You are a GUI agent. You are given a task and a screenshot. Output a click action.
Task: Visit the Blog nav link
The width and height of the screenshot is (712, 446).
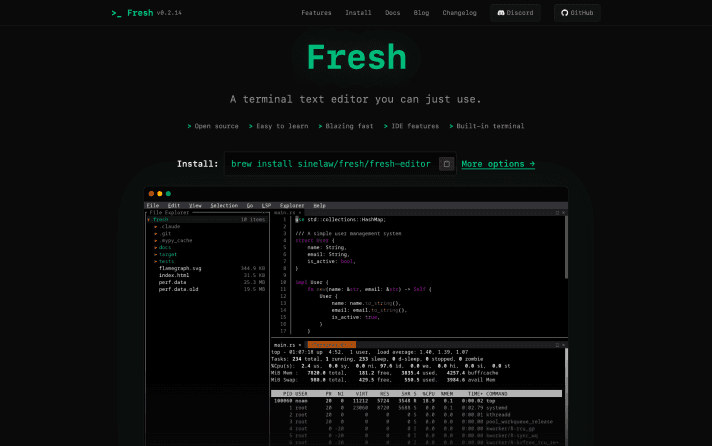pyautogui.click(x=421, y=13)
